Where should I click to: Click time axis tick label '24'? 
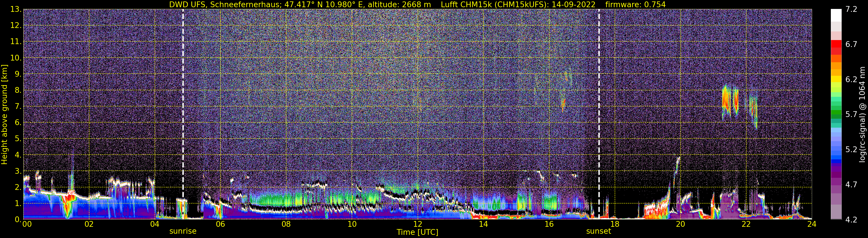click(x=812, y=224)
